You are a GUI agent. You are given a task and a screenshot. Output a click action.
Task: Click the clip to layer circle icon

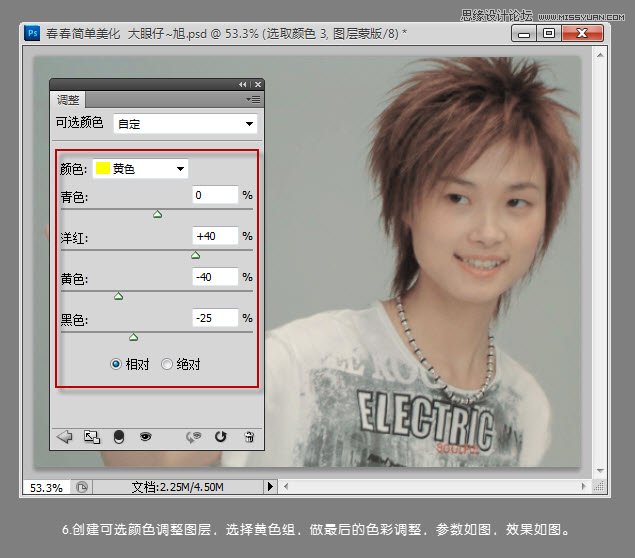(119, 437)
